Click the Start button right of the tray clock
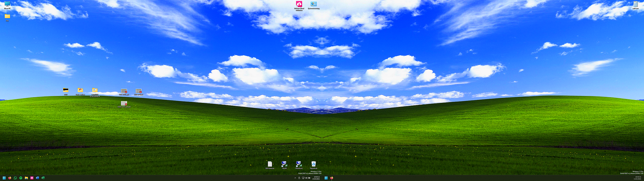This screenshot has width=644, height=181. coord(326,178)
